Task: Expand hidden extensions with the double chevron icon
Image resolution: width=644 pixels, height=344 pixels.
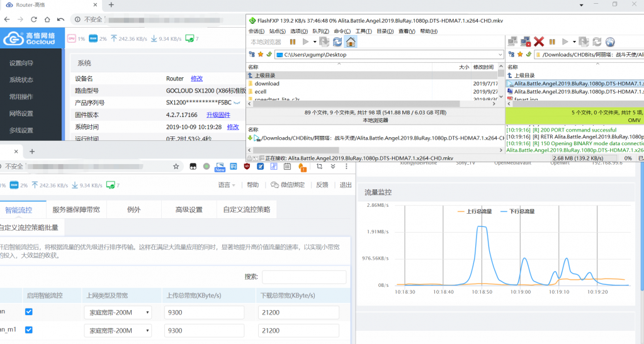Action: 333,166
